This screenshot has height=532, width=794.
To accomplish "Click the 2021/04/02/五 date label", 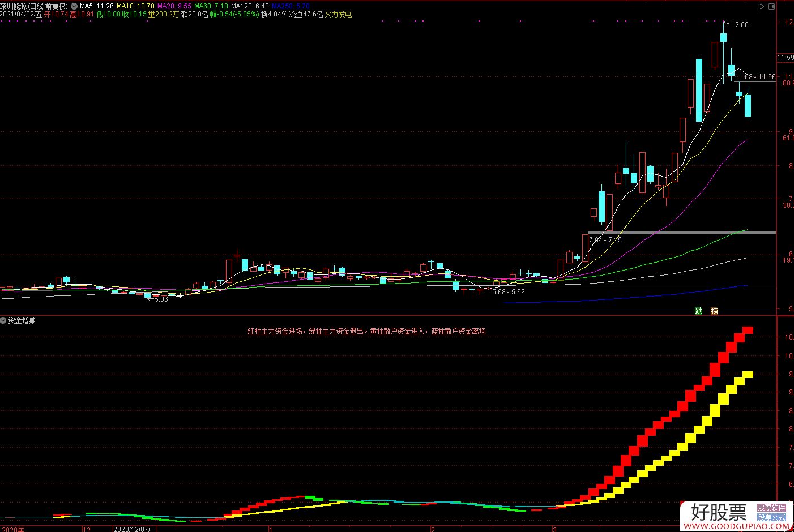I will pos(21,14).
